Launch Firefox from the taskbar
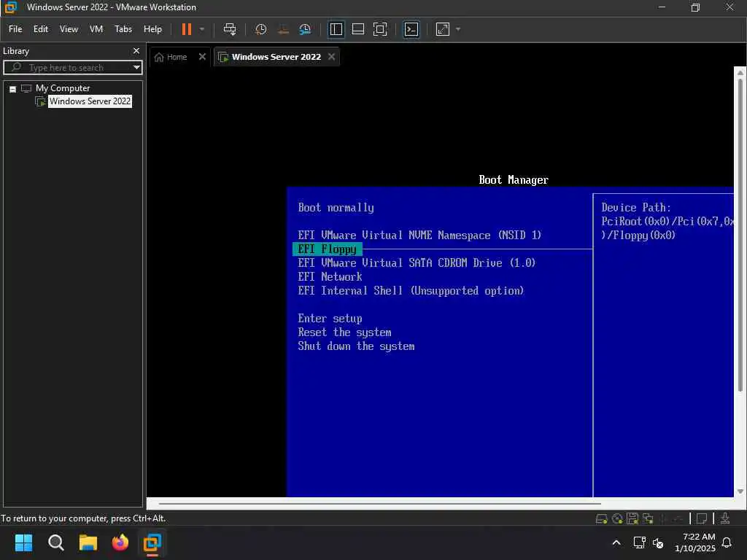747x560 pixels. click(120, 542)
